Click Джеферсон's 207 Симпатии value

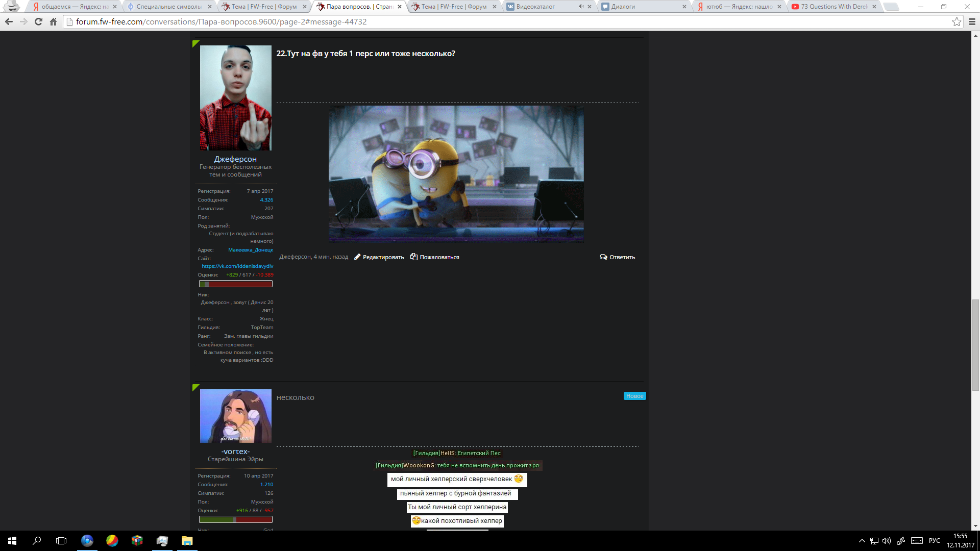coord(269,209)
